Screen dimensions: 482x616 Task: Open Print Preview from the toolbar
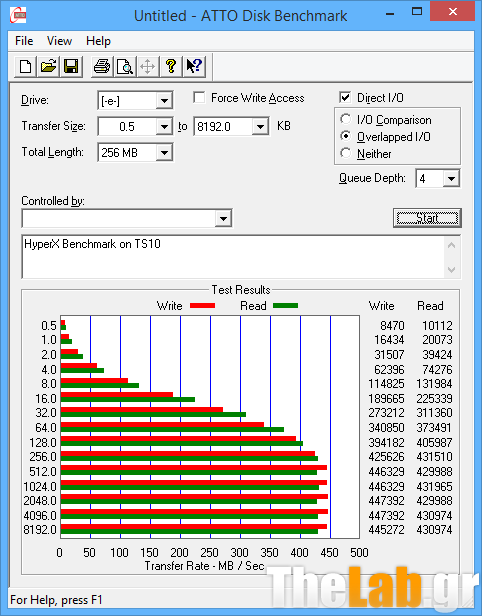(125, 66)
